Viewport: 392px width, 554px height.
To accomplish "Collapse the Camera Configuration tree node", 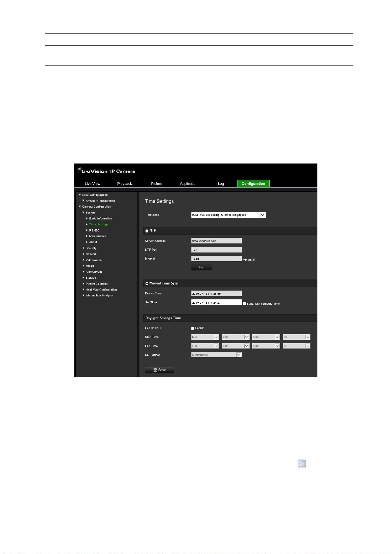I will pos(80,207).
